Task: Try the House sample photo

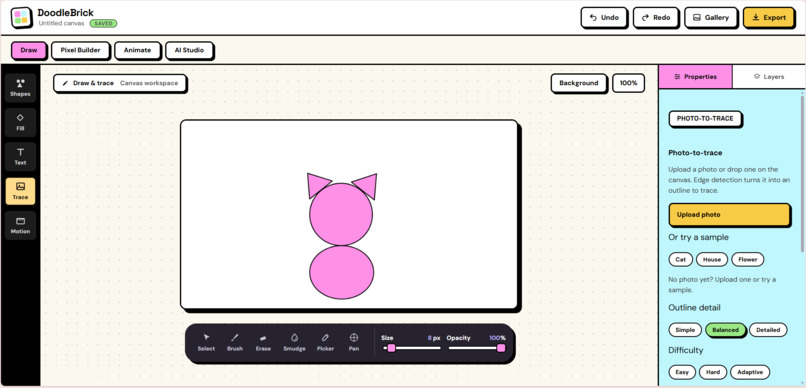Action: tap(712, 260)
